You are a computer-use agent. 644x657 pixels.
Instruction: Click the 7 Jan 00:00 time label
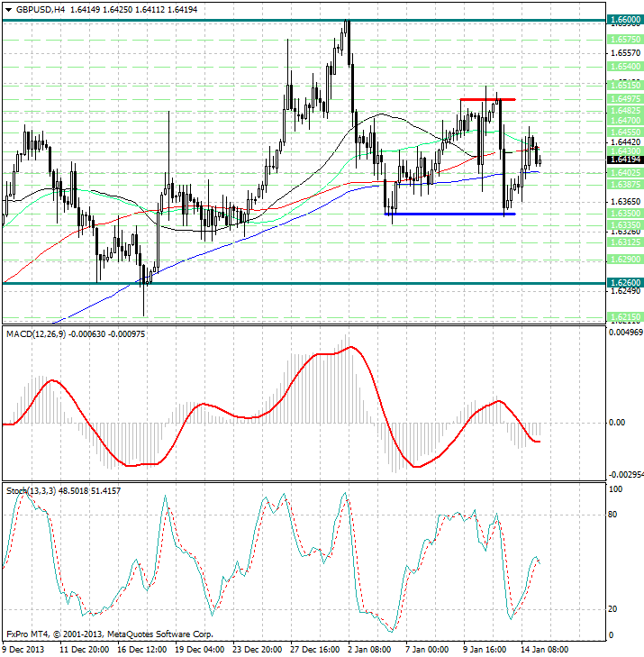428,650
